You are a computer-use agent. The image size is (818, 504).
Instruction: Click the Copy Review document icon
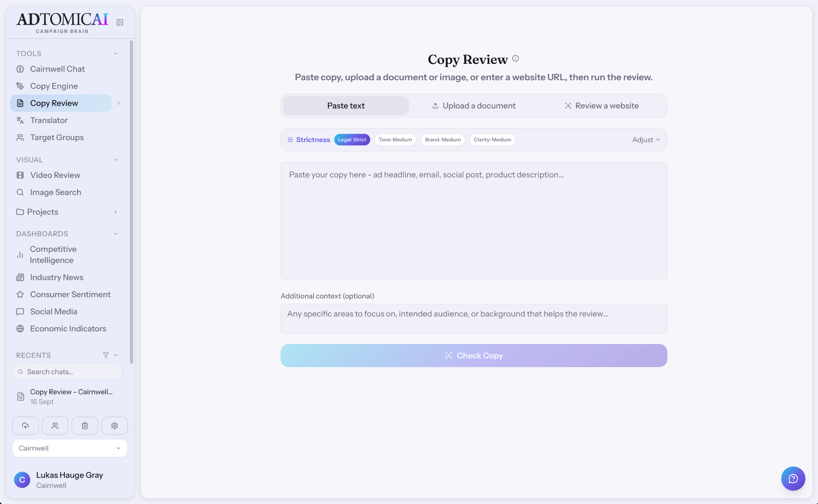(x=20, y=103)
